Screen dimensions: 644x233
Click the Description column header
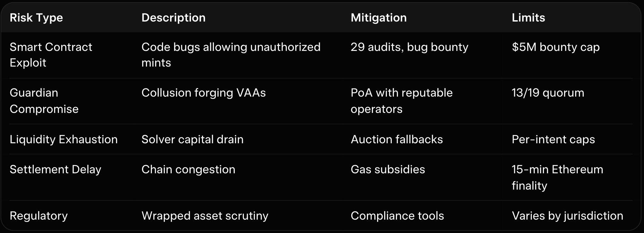(x=173, y=18)
